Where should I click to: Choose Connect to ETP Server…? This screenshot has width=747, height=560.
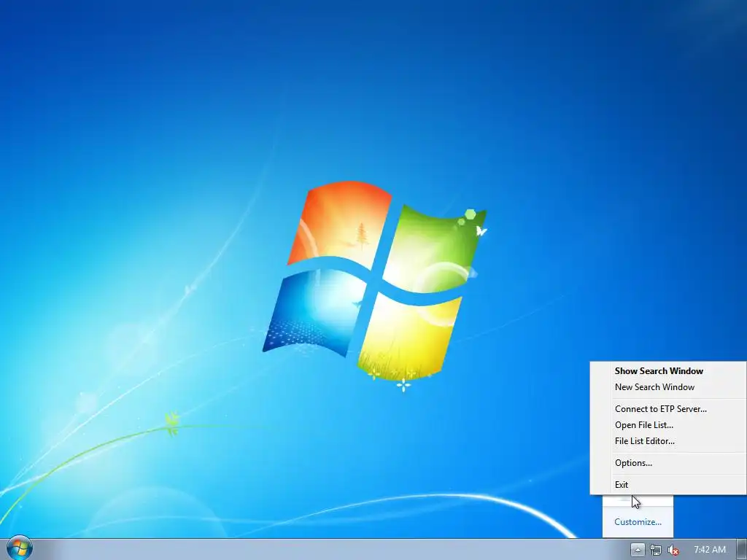click(x=668, y=409)
